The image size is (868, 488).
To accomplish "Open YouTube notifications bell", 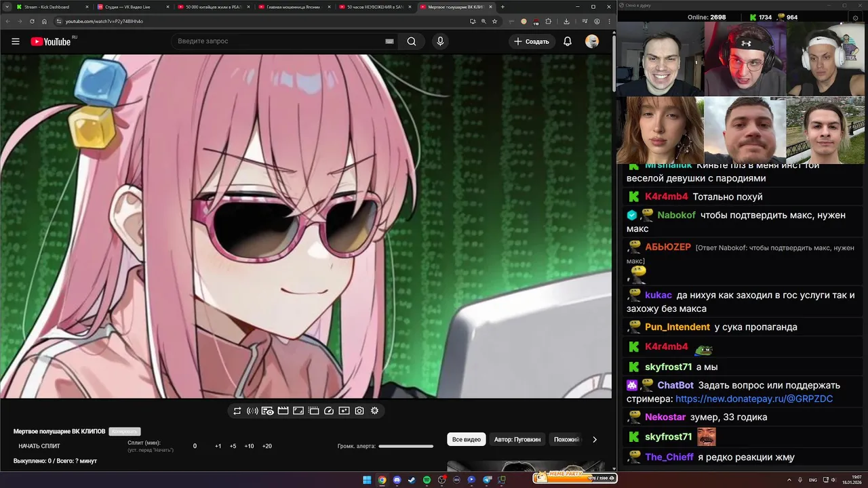I will click(568, 41).
